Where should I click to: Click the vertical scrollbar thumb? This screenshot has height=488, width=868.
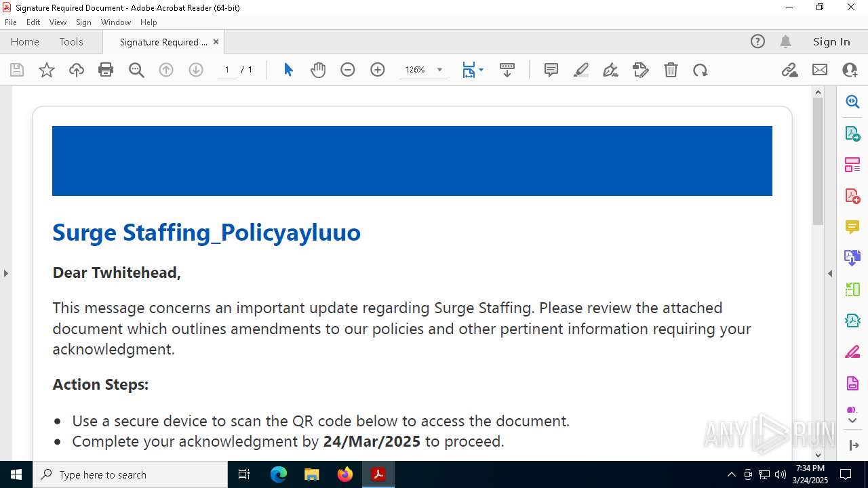818,161
